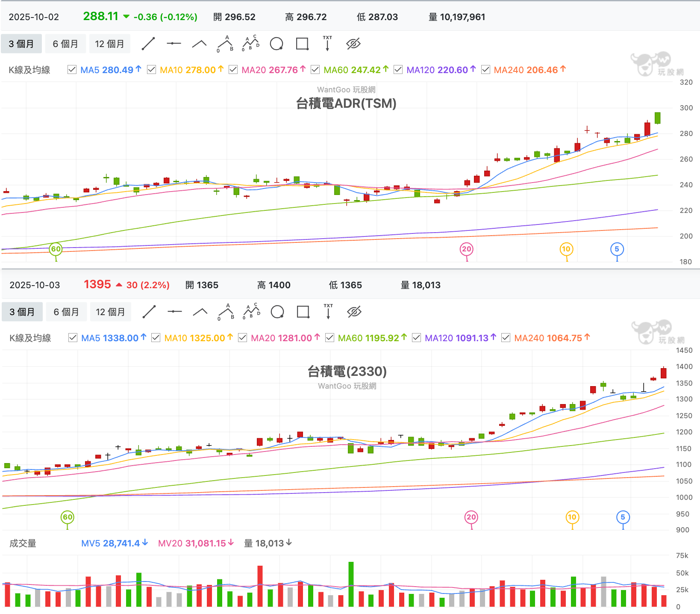The width and height of the screenshot is (700, 614).
Task: Uncheck MA10 1325.00 checkbox in 2330 chart
Action: [x=156, y=338]
